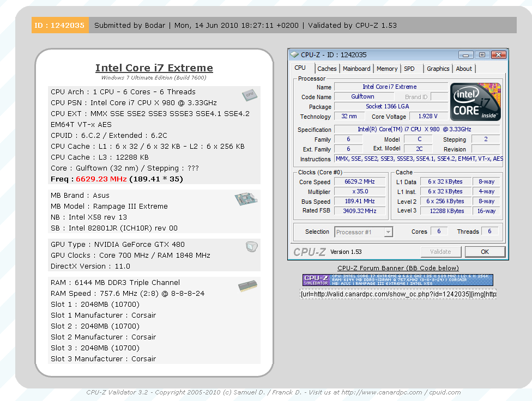Click the GPU Type : NVIDIA GeForce GTX 480 line

(118, 245)
